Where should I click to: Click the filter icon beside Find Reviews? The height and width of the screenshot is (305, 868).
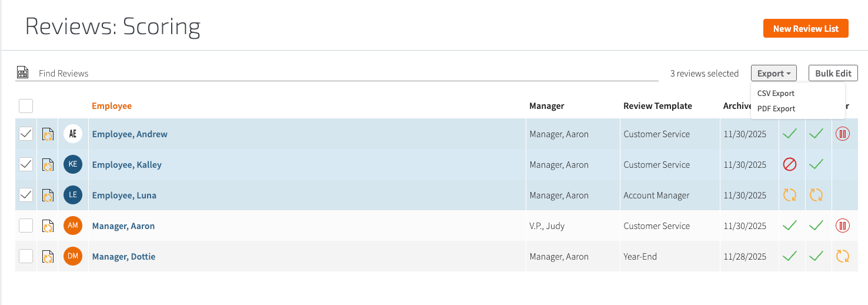point(22,72)
